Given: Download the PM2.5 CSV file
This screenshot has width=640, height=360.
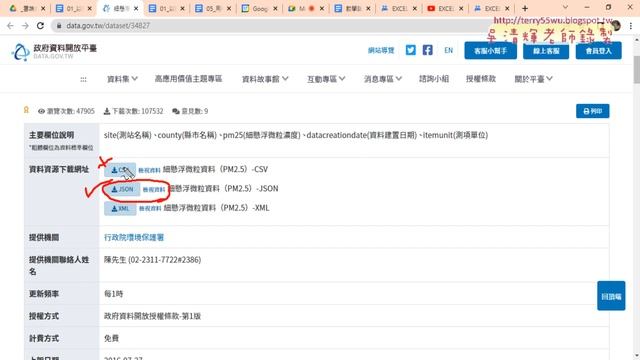Looking at the screenshot, I should (x=120, y=170).
